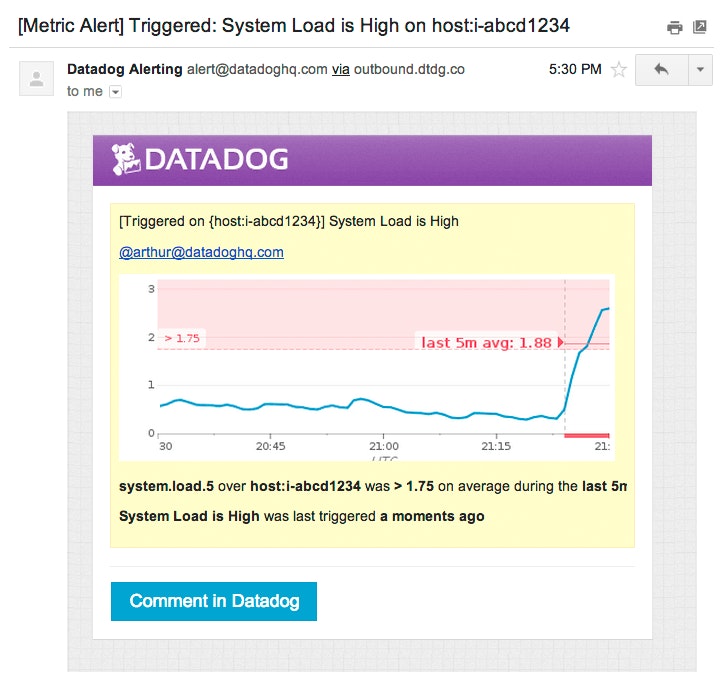This screenshot has height=690, width=725.
Task: Click the purple Datadog header banner
Action: (450, 160)
